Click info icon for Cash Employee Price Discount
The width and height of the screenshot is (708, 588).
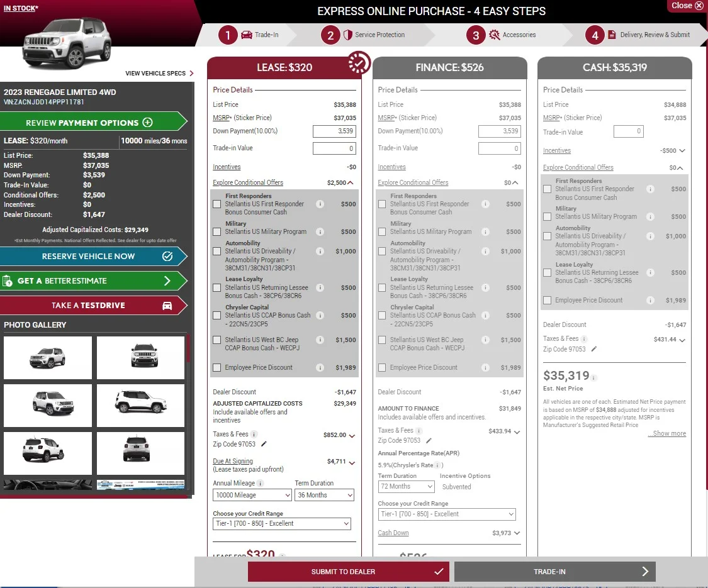coord(650,300)
